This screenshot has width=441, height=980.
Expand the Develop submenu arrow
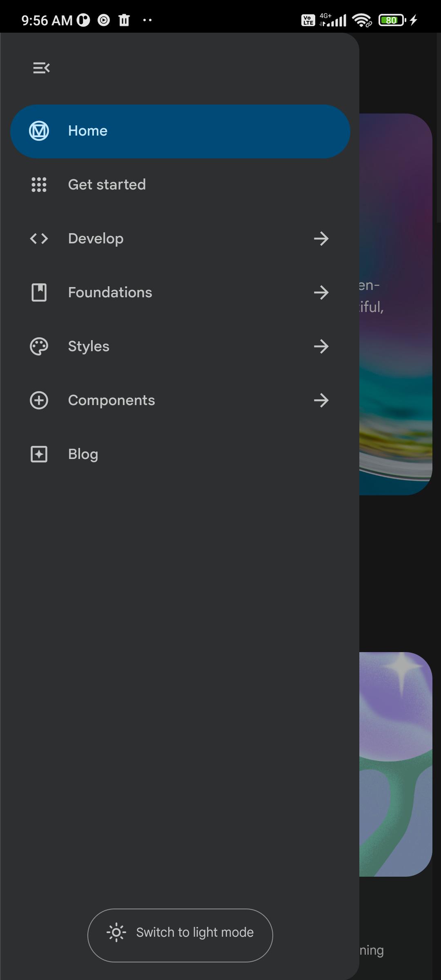tap(321, 238)
